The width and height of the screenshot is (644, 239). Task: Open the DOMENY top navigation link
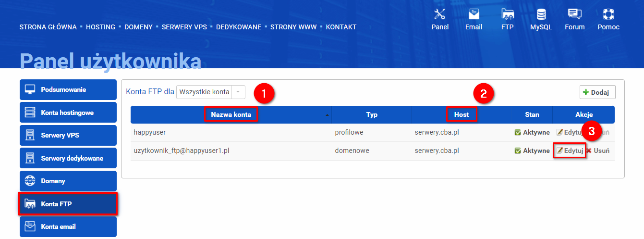[138, 27]
